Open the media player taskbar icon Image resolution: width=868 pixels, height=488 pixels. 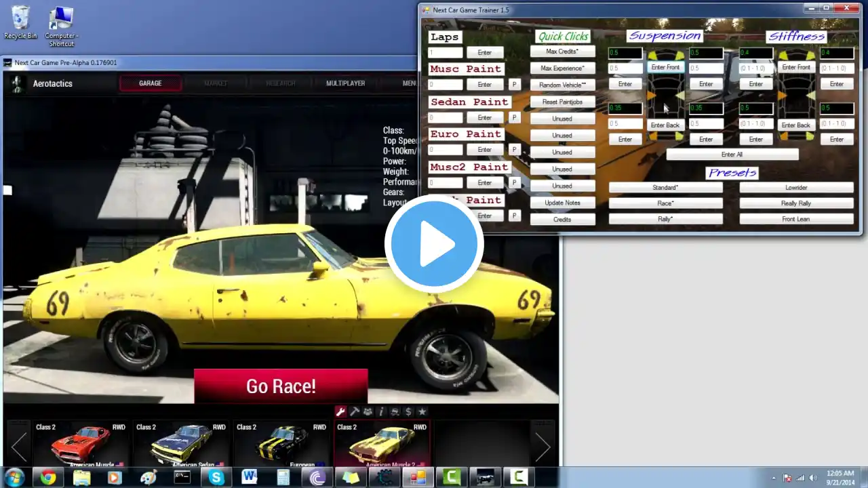[x=115, y=478]
